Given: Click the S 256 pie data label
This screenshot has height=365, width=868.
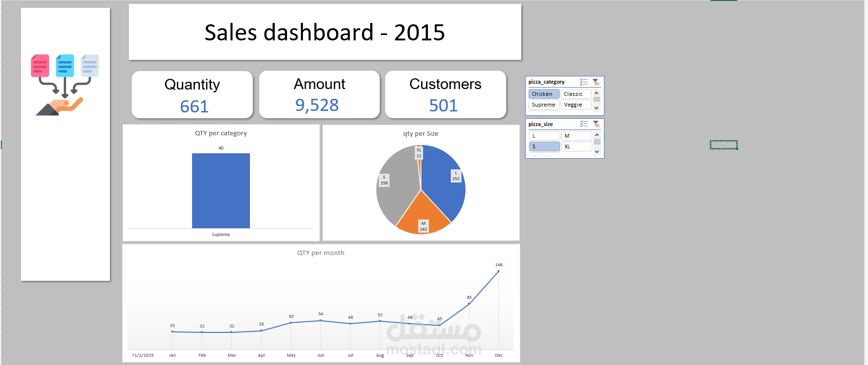Looking at the screenshot, I should click(x=384, y=180).
